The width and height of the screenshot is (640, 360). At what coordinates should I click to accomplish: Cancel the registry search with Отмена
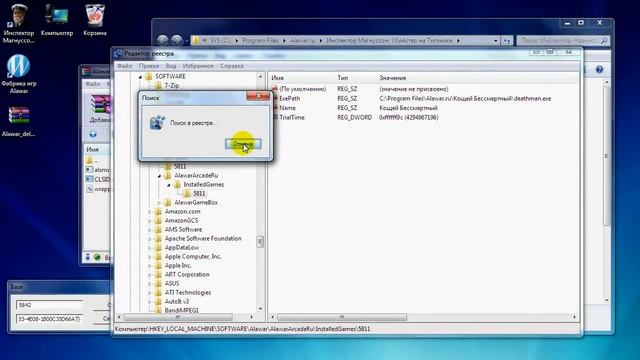[x=243, y=144]
